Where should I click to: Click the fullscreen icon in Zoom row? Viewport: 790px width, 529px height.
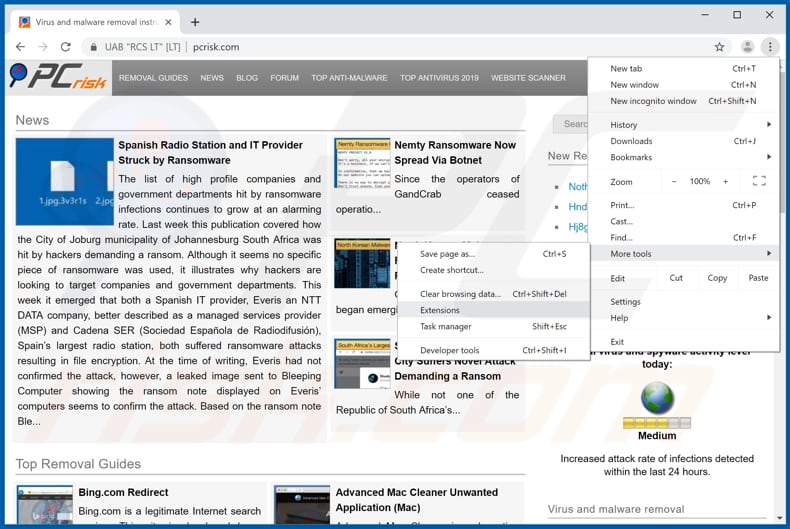(759, 181)
